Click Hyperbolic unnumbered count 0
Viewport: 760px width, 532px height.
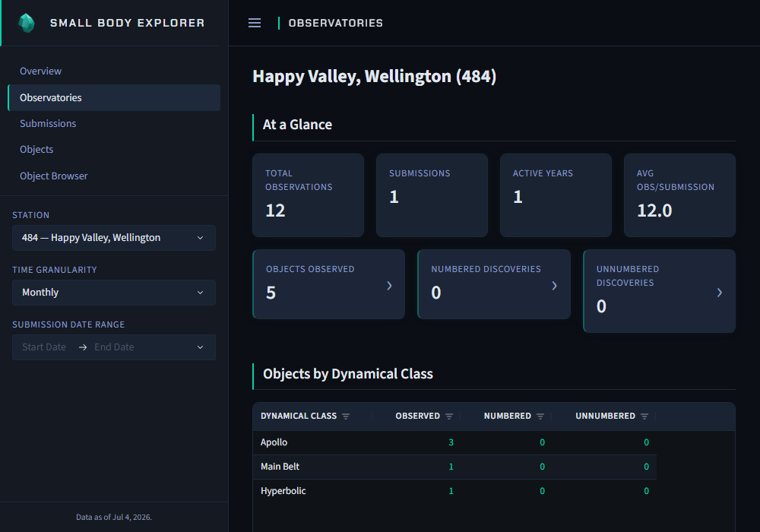646,491
